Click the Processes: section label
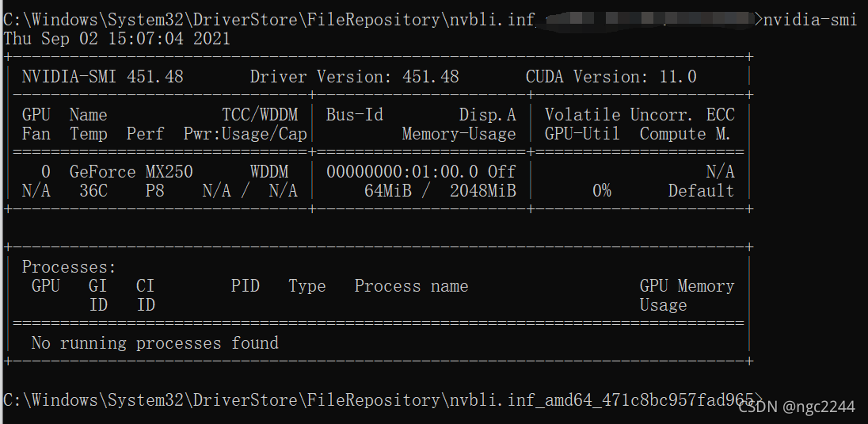This screenshot has height=424, width=868. tap(69, 267)
